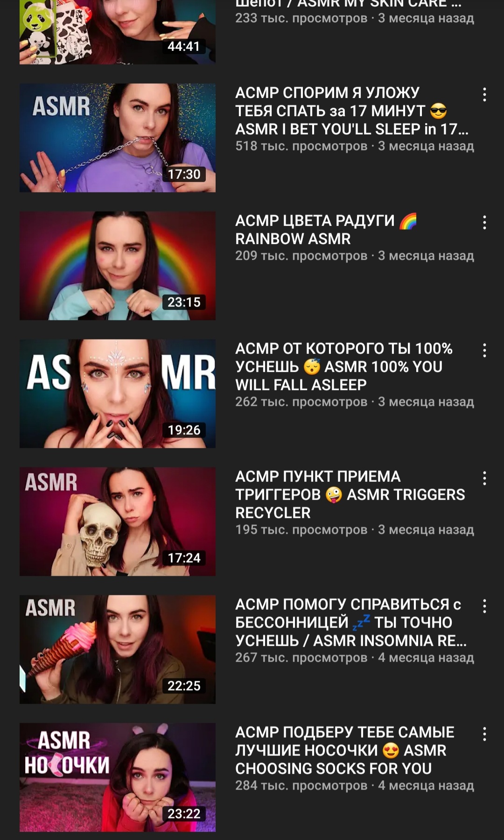
Task: Open options for INSOMNIA video
Action: click(x=484, y=607)
